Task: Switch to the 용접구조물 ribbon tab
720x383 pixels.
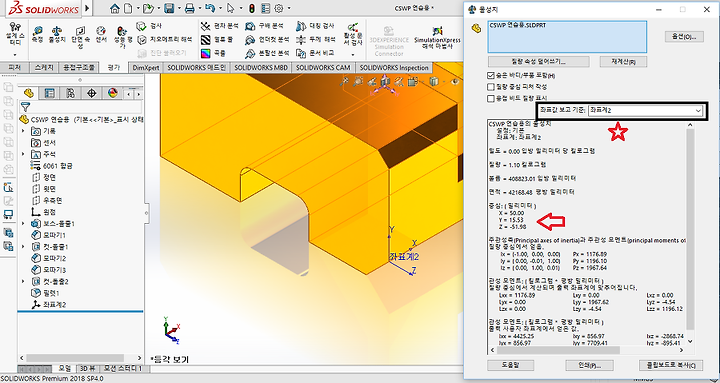Action: [79, 67]
